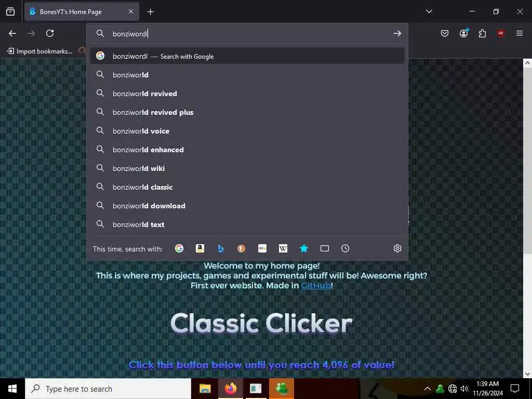This screenshot has width=532, height=399.
Task: Switch to Firefox in the taskbar
Action: 230,389
